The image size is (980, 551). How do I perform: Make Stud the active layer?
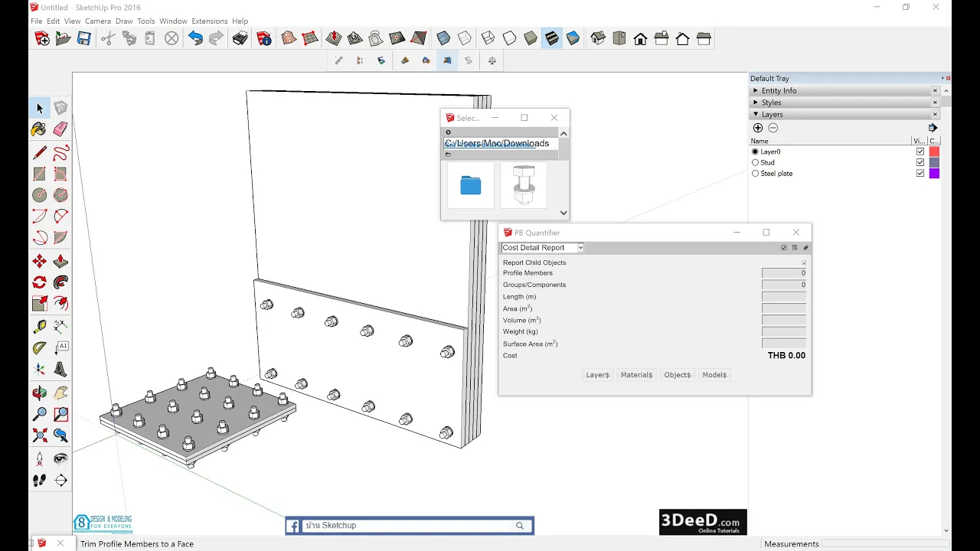[x=756, y=162]
